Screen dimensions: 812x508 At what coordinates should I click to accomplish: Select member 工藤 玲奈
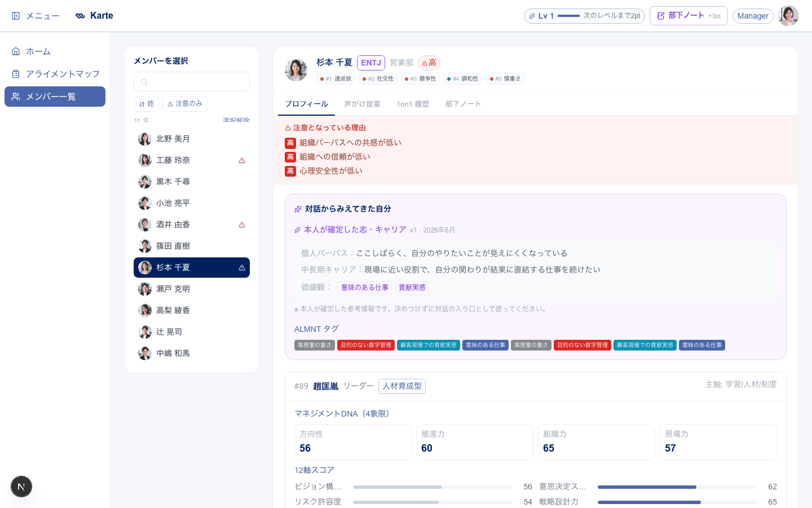(x=192, y=160)
